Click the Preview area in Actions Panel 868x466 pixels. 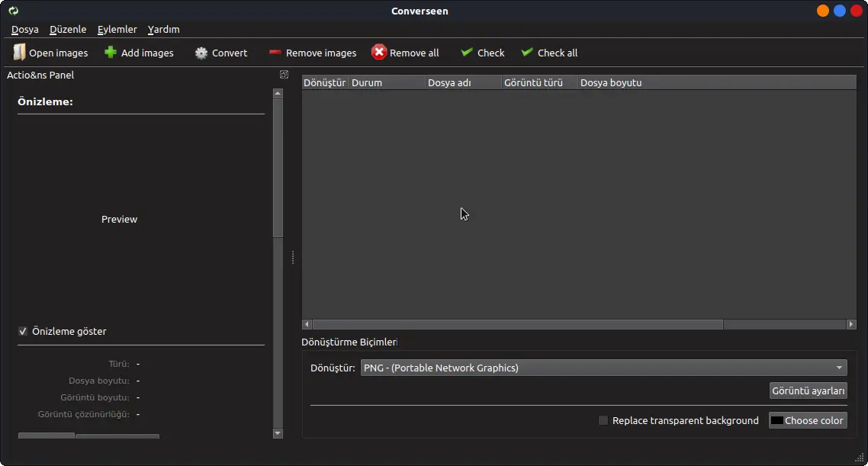[119, 219]
